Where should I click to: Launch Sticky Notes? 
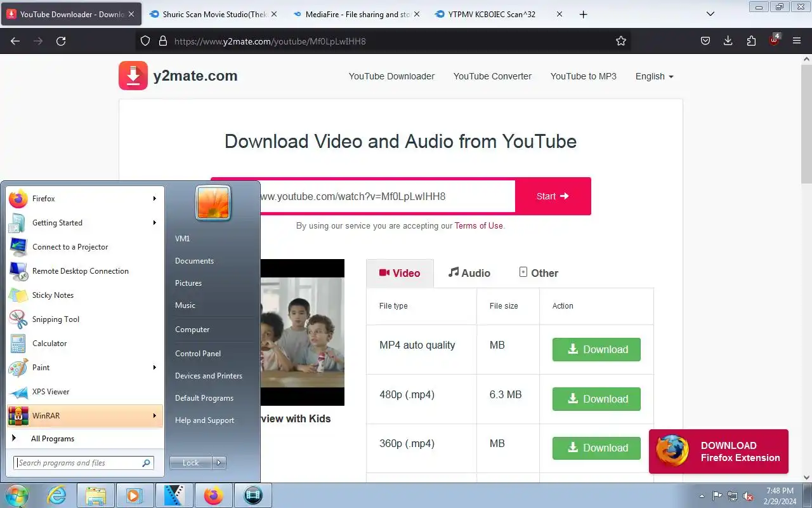click(x=84, y=295)
